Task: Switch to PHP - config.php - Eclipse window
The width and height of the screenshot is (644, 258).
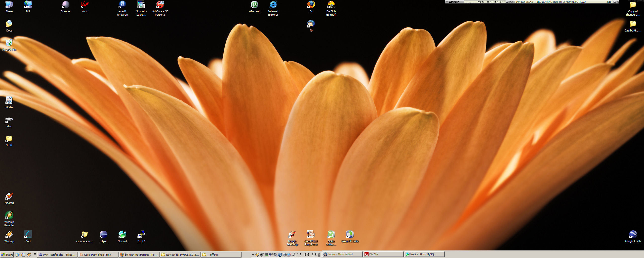Action: [x=57, y=254]
